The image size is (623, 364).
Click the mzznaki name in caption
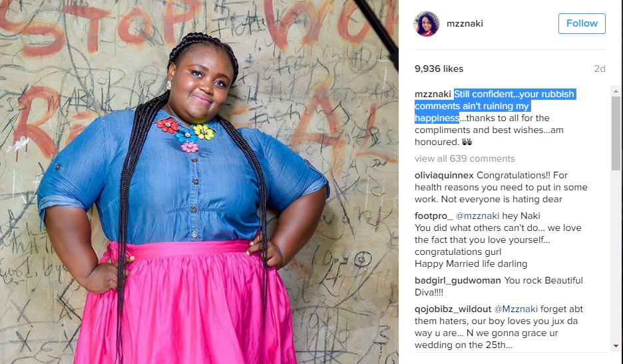(x=432, y=94)
